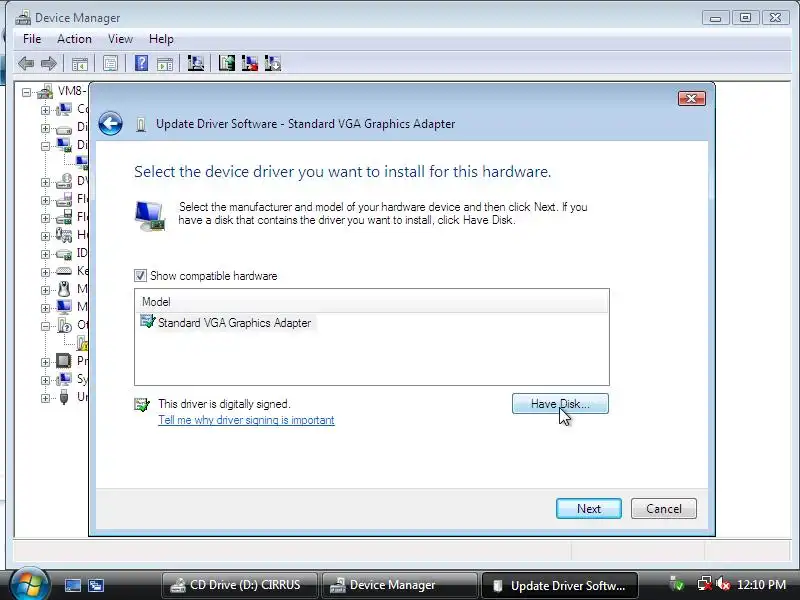Select the unknown device under Other devices

click(x=82, y=343)
